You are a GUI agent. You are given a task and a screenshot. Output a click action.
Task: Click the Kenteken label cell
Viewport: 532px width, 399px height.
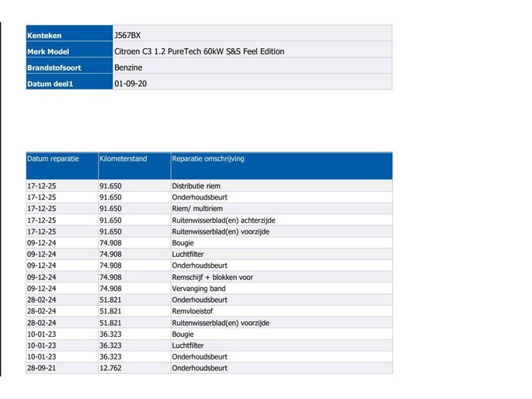pyautogui.click(x=69, y=33)
